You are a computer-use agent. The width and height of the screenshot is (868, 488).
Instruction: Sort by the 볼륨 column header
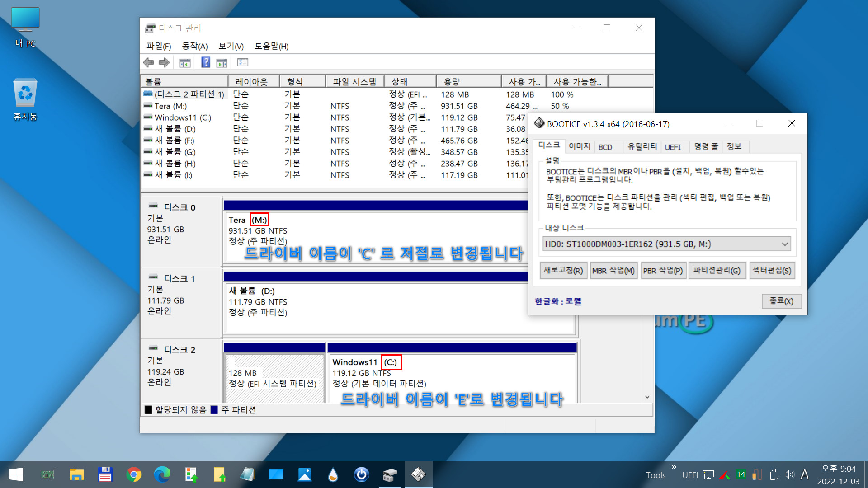(x=184, y=81)
